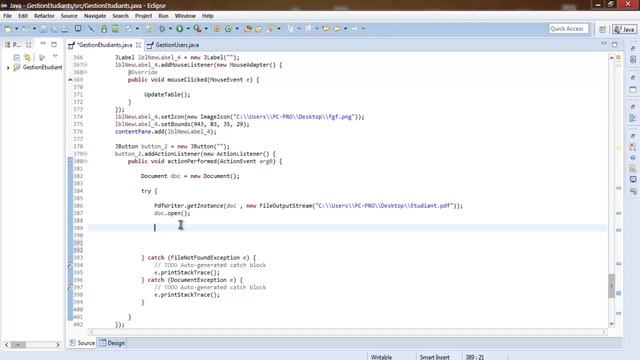Minimize the Package Explorer panel
Image resolution: width=640 pixels, height=360 pixels.
pos(43,44)
